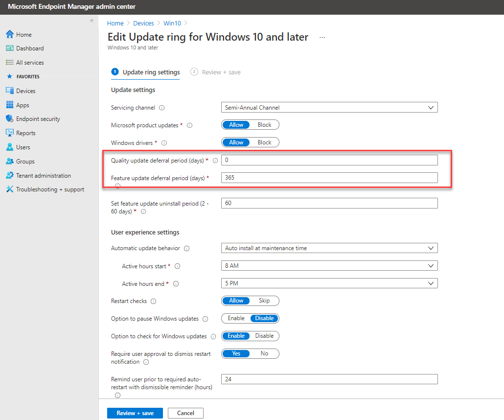Image resolution: width=504 pixels, height=420 pixels.
Task: Set Active hours end to a different time
Action: point(329,283)
